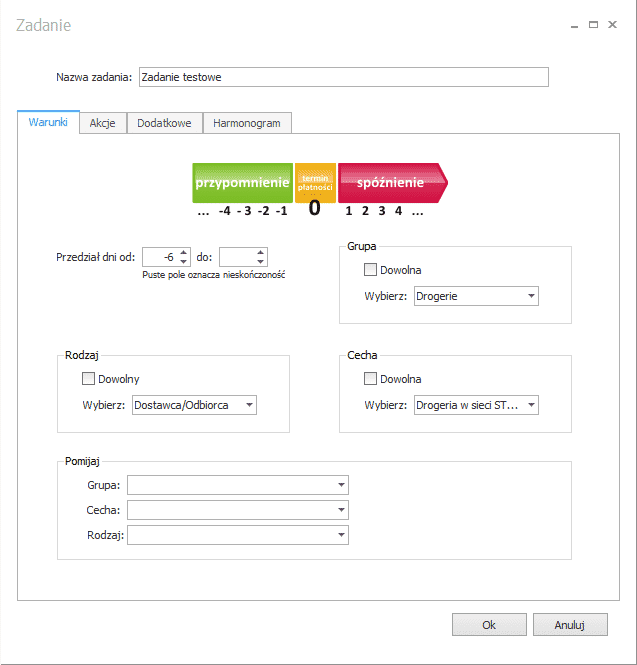Image resolution: width=637 pixels, height=665 pixels.
Task: Click the 'Puste pole oznacza nieskończoność' hint
Action: (214, 275)
